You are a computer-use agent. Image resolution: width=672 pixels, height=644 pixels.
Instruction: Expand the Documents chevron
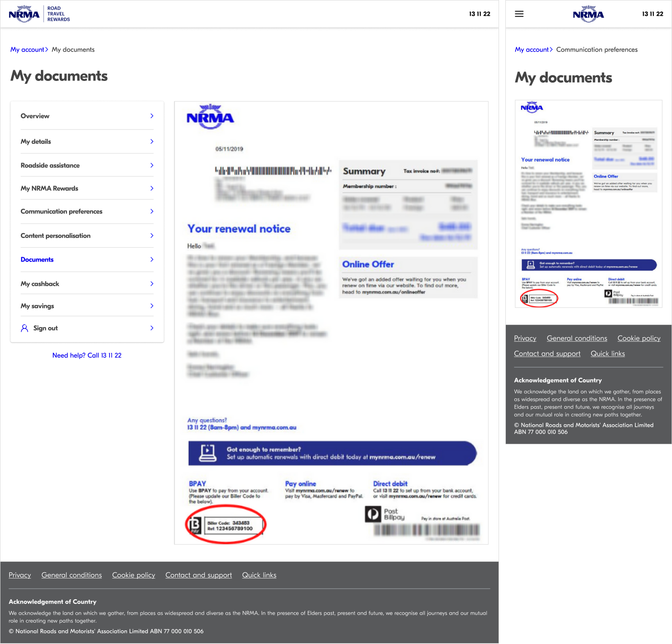click(152, 259)
